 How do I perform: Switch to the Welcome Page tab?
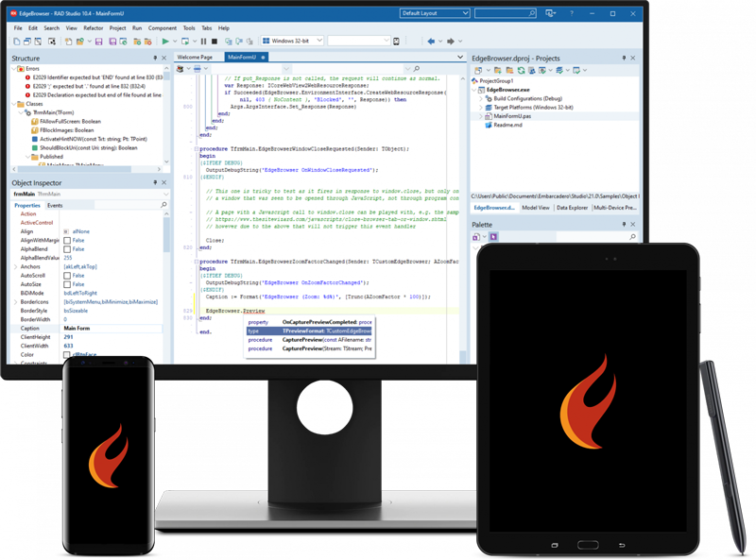point(196,58)
